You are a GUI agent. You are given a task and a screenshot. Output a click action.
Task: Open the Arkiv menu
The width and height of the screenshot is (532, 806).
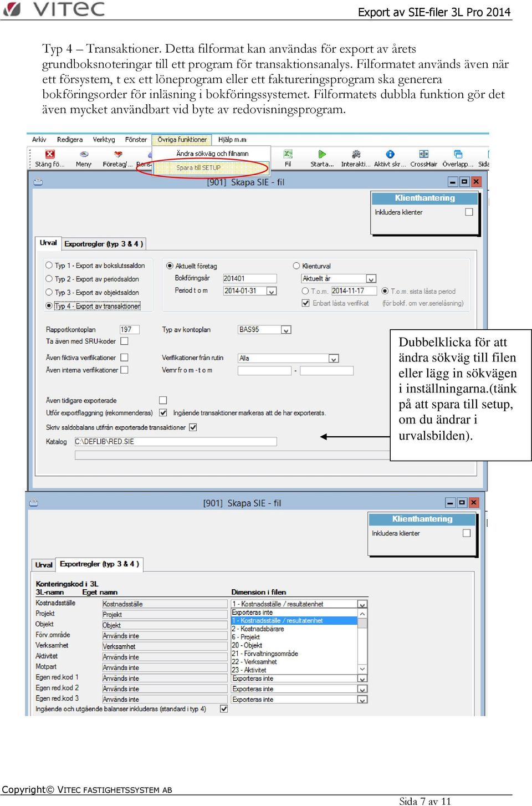point(39,140)
